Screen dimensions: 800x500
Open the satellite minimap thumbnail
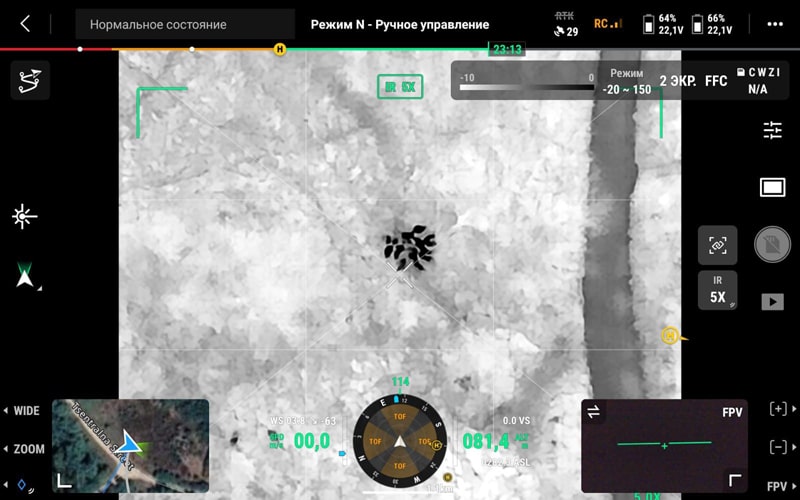click(131, 446)
